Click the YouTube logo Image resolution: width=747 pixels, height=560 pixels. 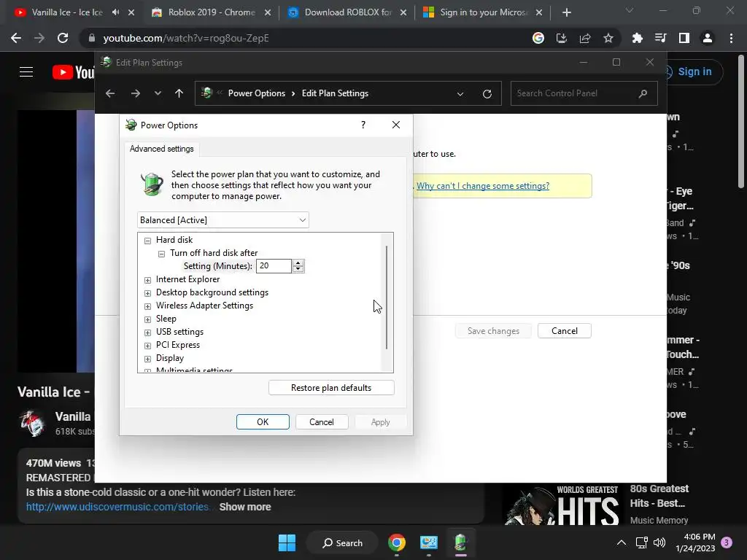pos(73,72)
